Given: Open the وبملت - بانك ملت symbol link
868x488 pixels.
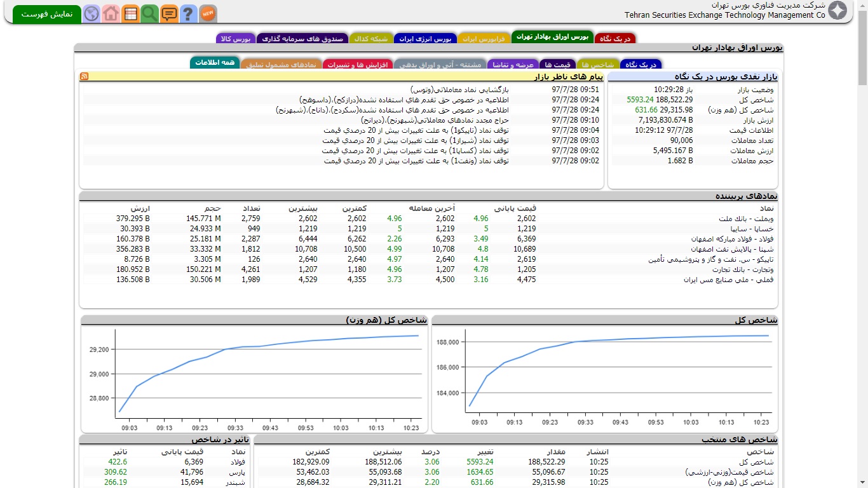Looking at the screenshot, I should 746,219.
